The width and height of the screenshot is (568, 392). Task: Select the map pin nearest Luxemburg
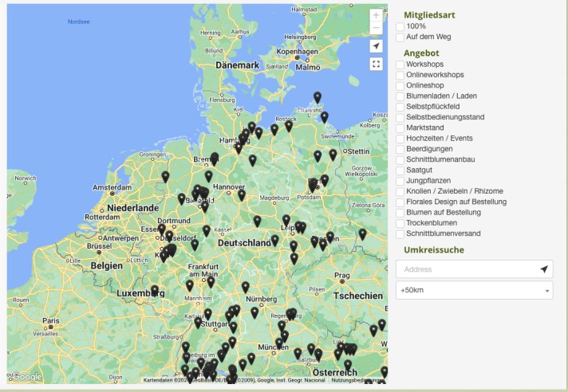155,290
